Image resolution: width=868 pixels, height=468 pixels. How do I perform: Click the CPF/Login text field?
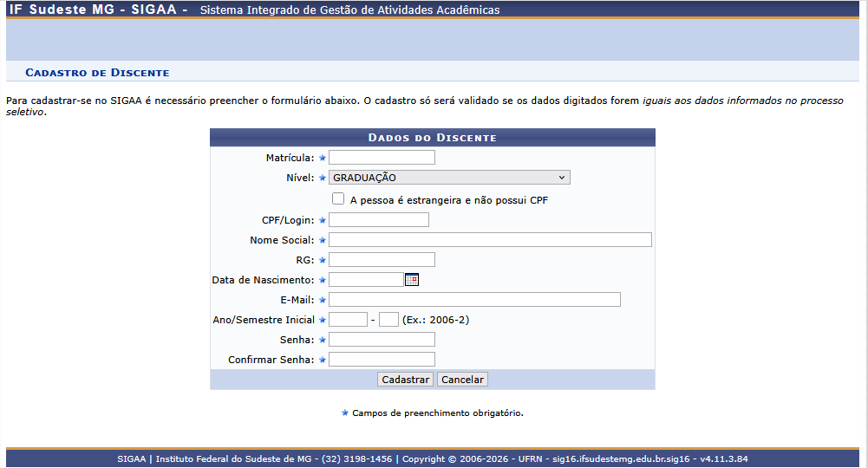tap(379, 220)
